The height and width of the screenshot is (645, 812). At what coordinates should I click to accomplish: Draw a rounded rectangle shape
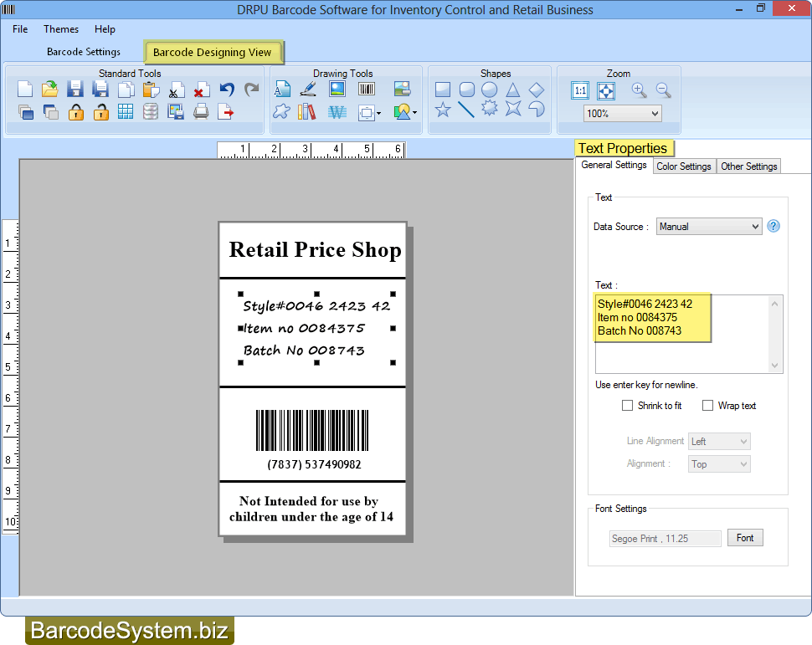click(467, 90)
